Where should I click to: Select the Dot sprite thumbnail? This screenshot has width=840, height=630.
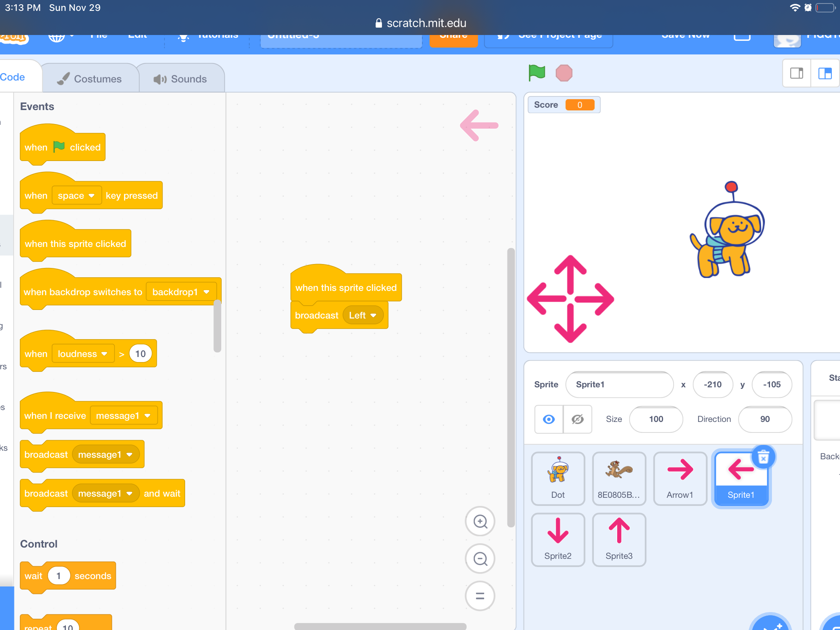(x=558, y=478)
